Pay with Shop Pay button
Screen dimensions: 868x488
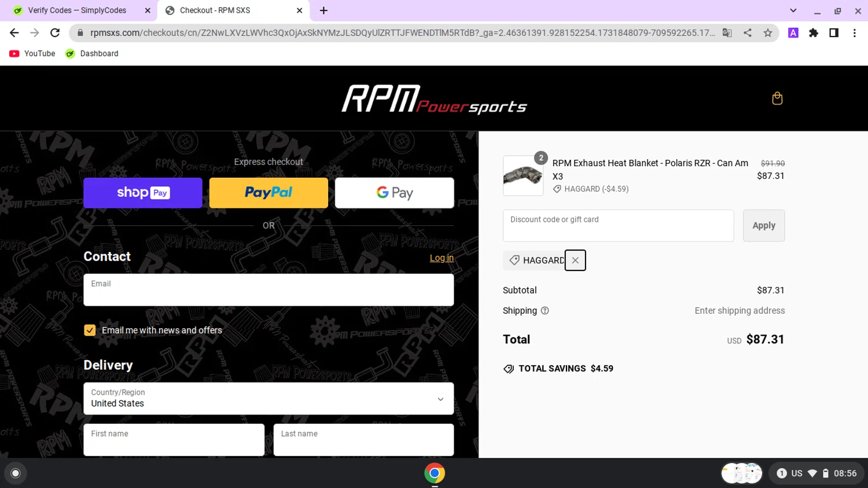pos(143,193)
